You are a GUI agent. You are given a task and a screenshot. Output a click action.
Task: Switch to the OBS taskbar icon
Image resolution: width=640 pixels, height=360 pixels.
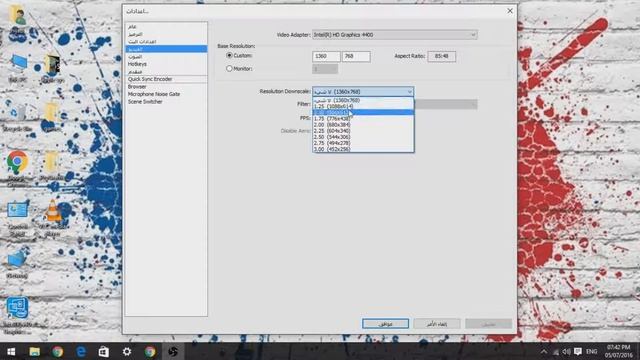coord(173,351)
